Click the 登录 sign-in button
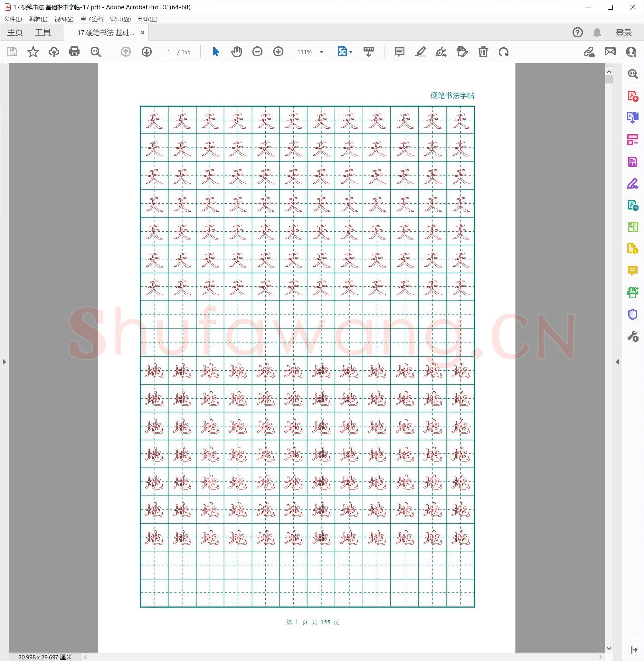644x661 pixels. click(x=623, y=33)
